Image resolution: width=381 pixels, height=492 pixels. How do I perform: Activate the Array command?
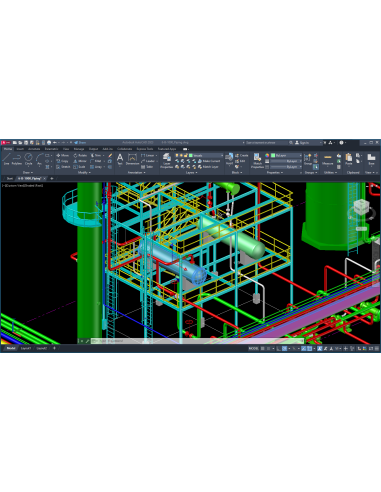[96, 167]
